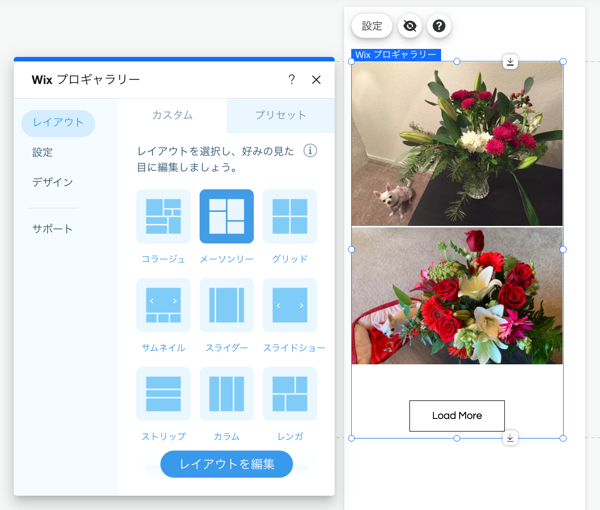Open the サポート sidebar section
600x510 pixels.
[52, 229]
